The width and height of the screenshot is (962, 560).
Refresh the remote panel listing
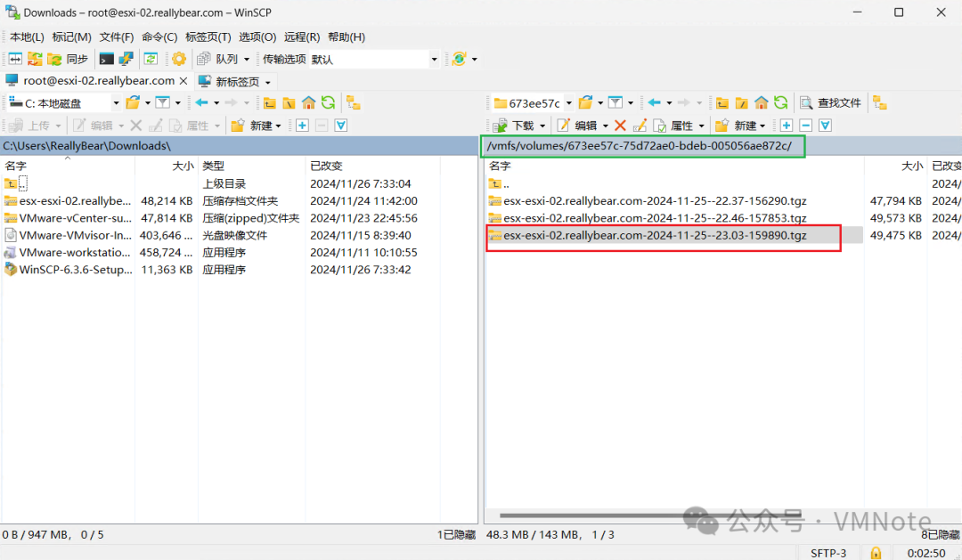tap(781, 102)
